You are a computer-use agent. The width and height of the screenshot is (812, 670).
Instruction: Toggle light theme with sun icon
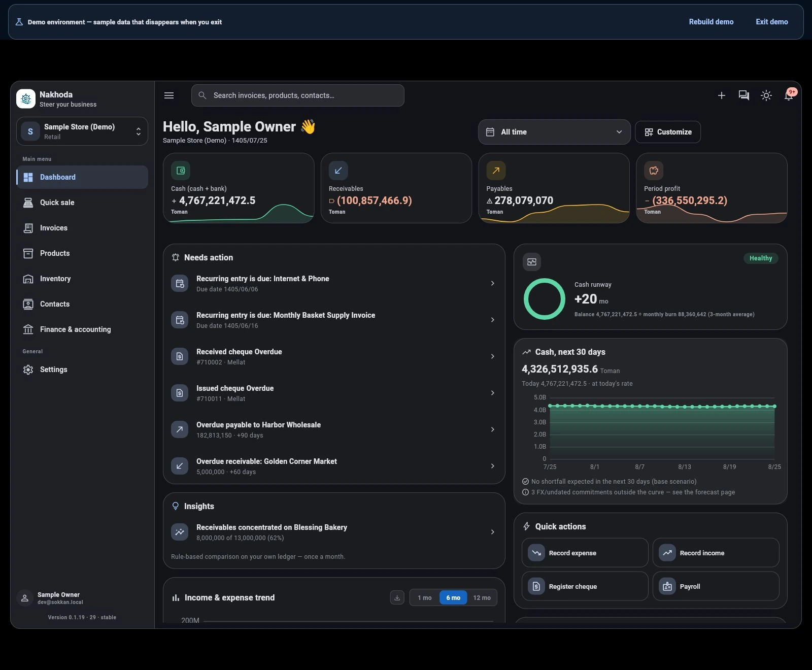tap(766, 95)
